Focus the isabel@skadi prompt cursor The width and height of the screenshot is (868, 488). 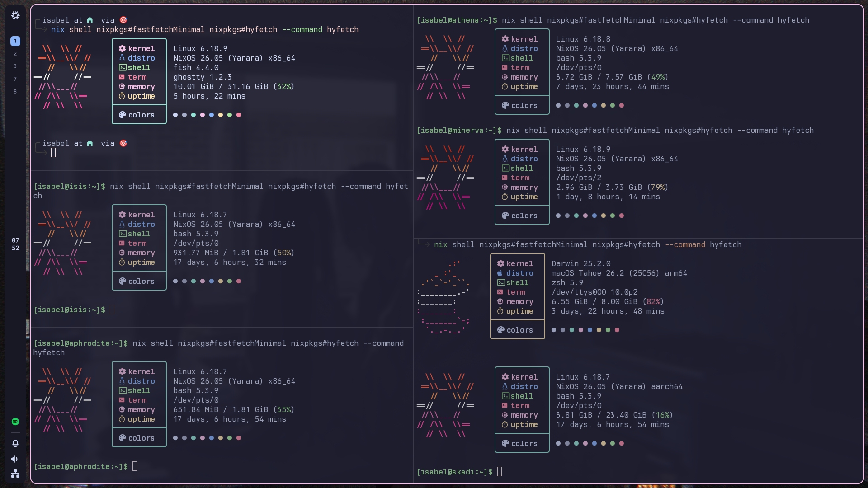500,472
